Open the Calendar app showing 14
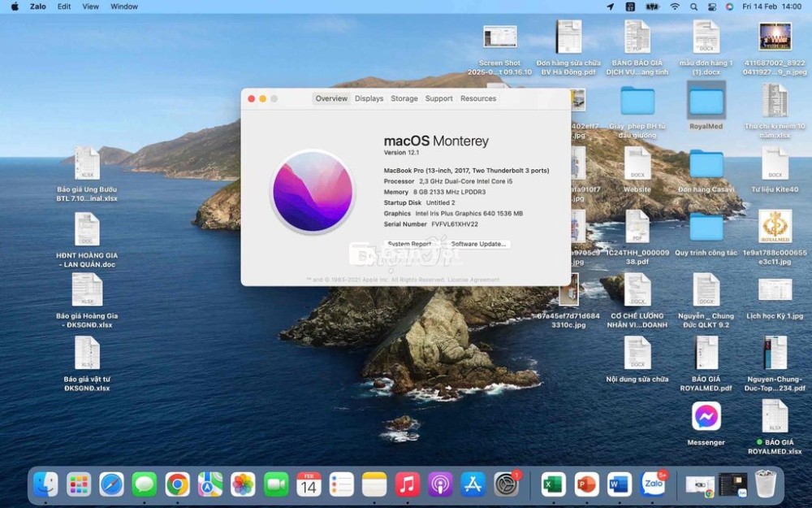Screen dimensions: 812x508 click(x=309, y=484)
